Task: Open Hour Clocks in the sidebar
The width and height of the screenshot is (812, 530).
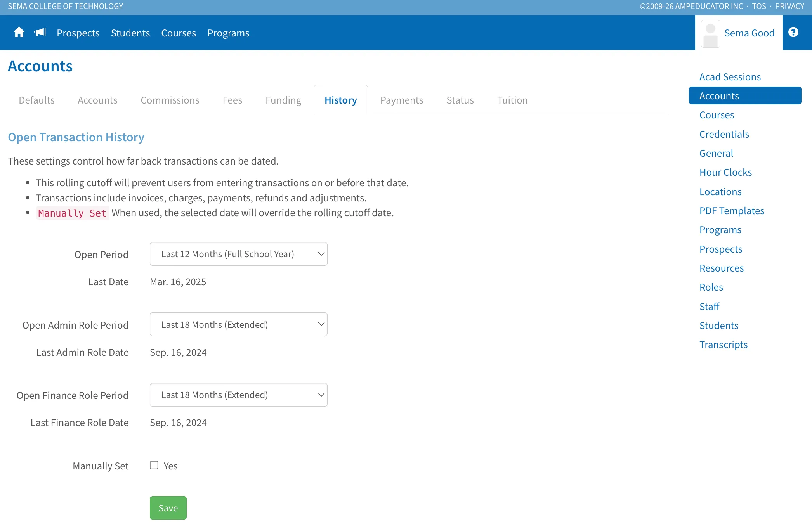Action: 725,172
